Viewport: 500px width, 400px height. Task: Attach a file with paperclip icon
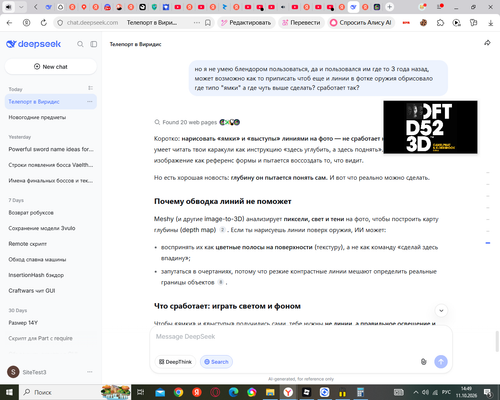click(423, 362)
